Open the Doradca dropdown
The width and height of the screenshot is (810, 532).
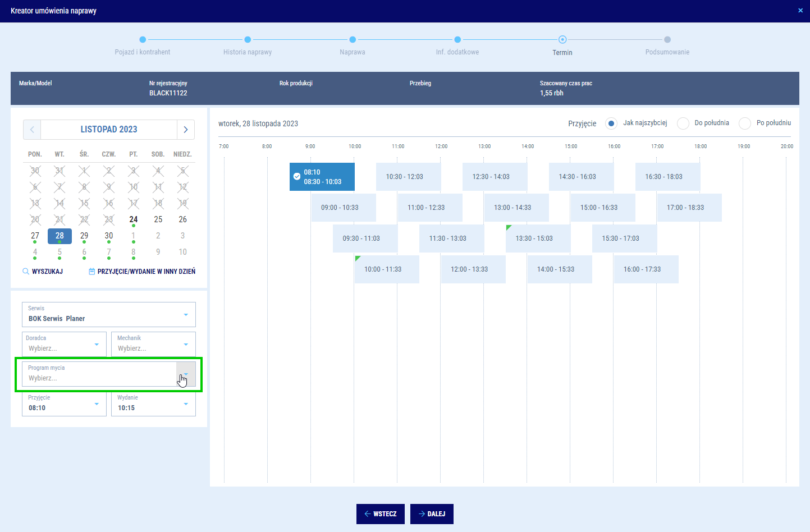click(x=97, y=345)
